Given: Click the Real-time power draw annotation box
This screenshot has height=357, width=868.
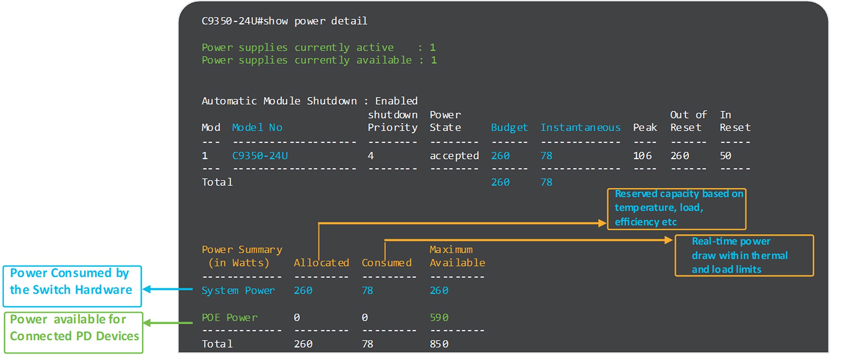Looking at the screenshot, I should [744, 255].
